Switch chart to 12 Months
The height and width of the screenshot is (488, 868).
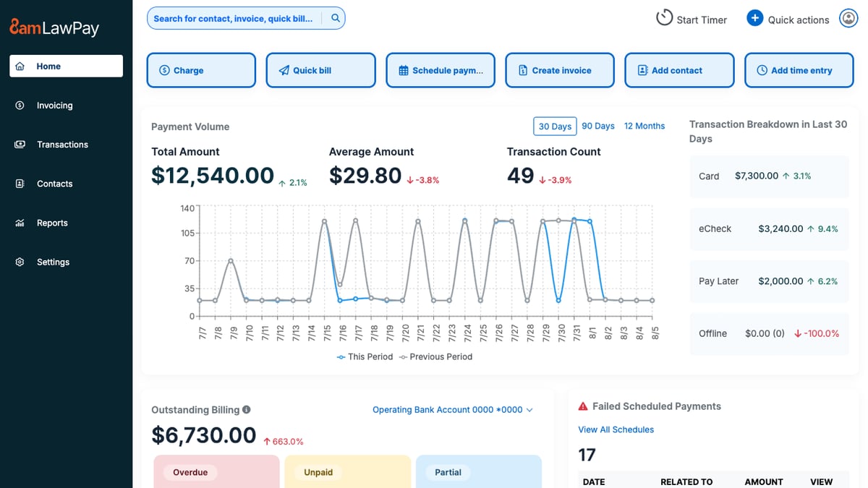pos(644,126)
